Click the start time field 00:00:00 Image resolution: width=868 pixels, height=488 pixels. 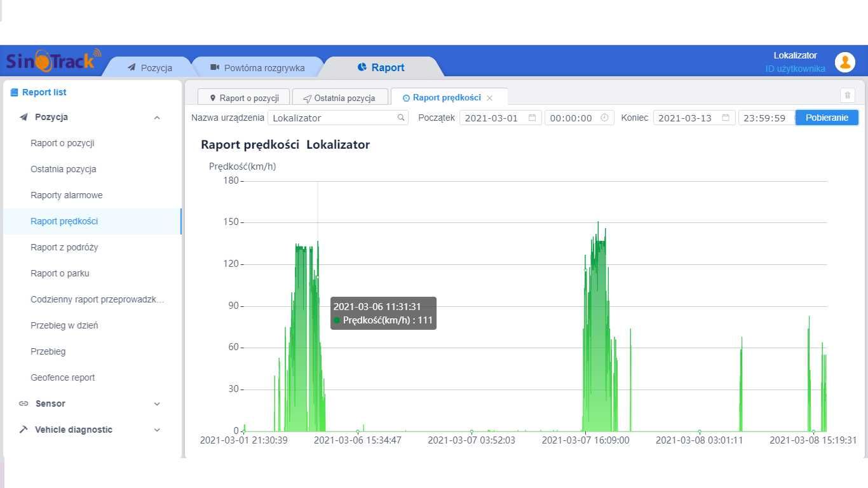coord(580,118)
